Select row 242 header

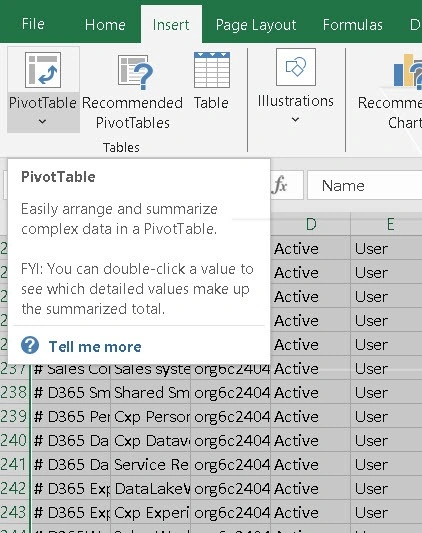click(x=14, y=488)
